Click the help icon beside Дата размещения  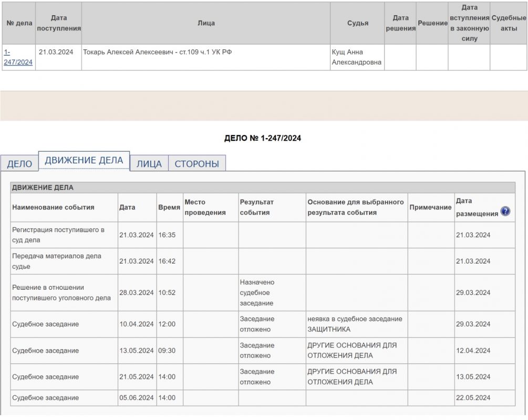(505, 212)
